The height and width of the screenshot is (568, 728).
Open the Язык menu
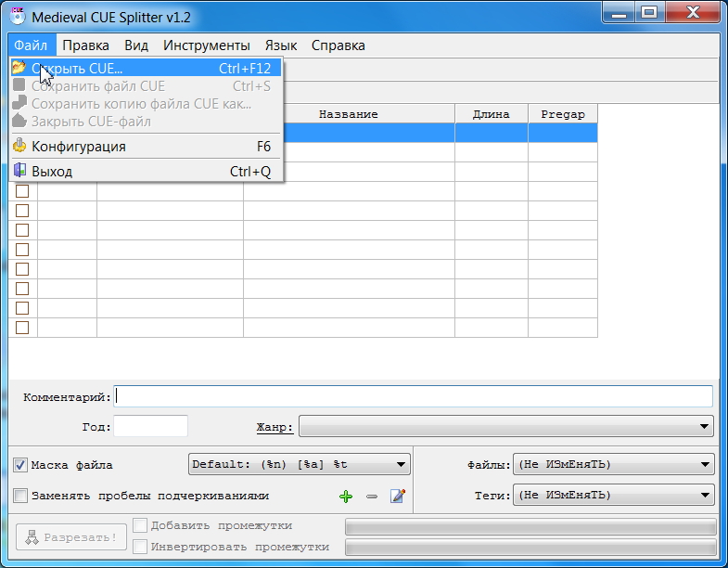[281, 45]
